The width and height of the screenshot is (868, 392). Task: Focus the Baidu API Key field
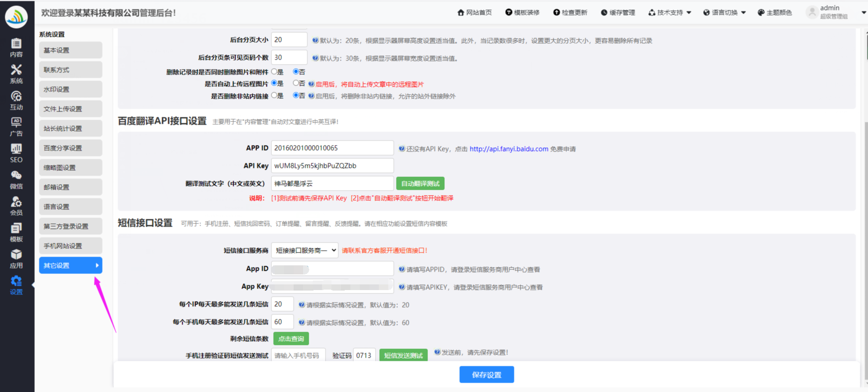pos(332,165)
